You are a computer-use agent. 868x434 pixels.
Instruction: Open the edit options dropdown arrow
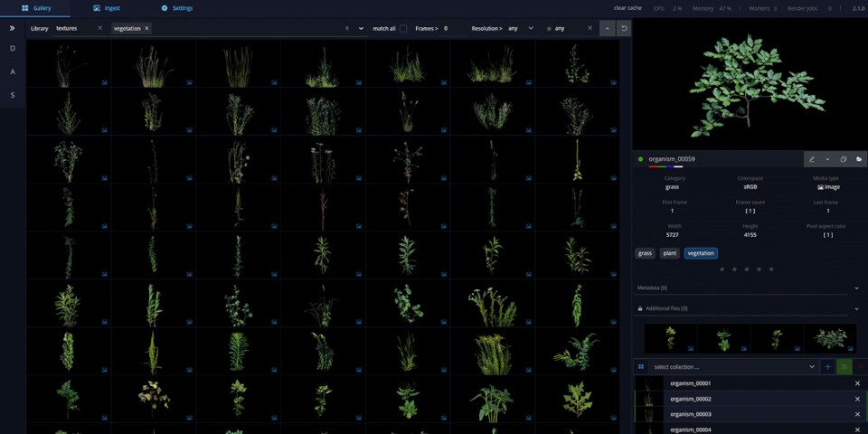point(827,159)
